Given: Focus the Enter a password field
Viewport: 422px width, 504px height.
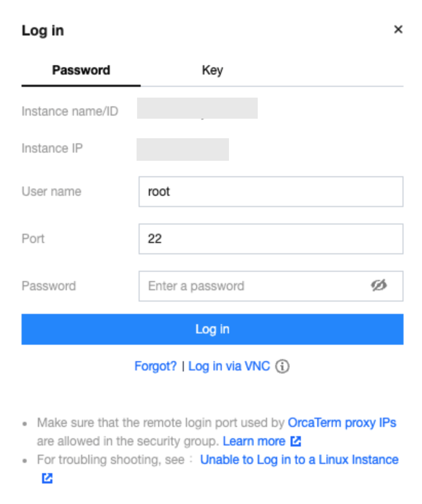Looking at the screenshot, I should coord(254,286).
